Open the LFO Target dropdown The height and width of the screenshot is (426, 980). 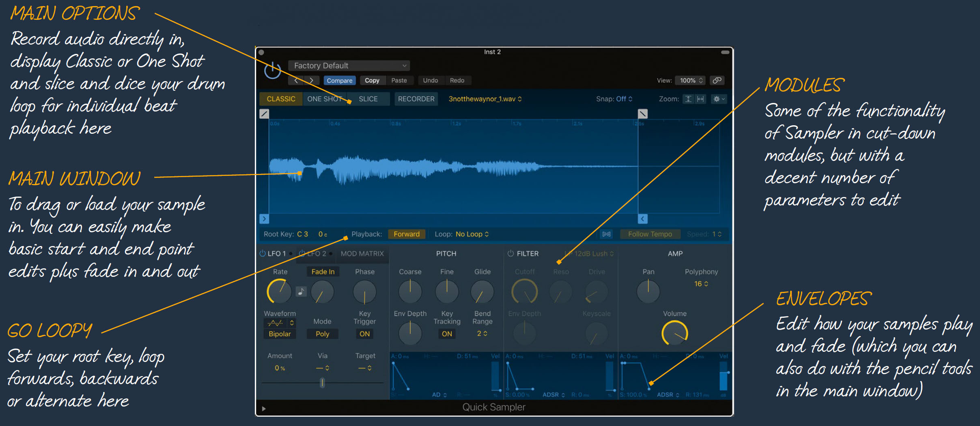365,368
